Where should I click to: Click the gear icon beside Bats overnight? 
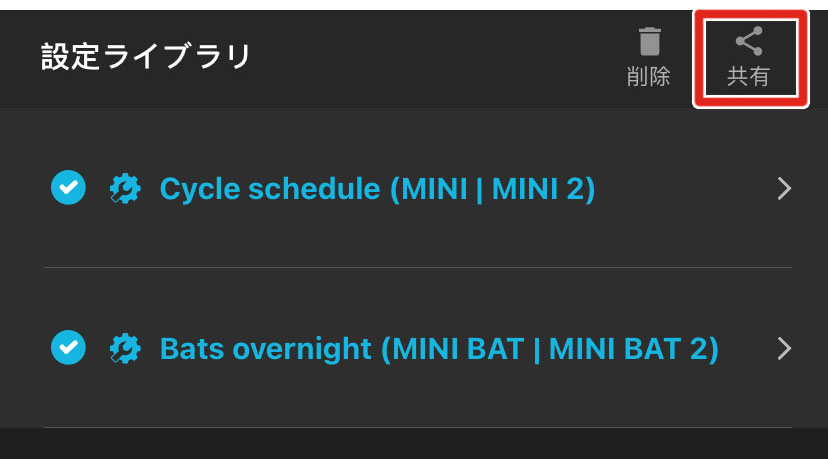124,348
